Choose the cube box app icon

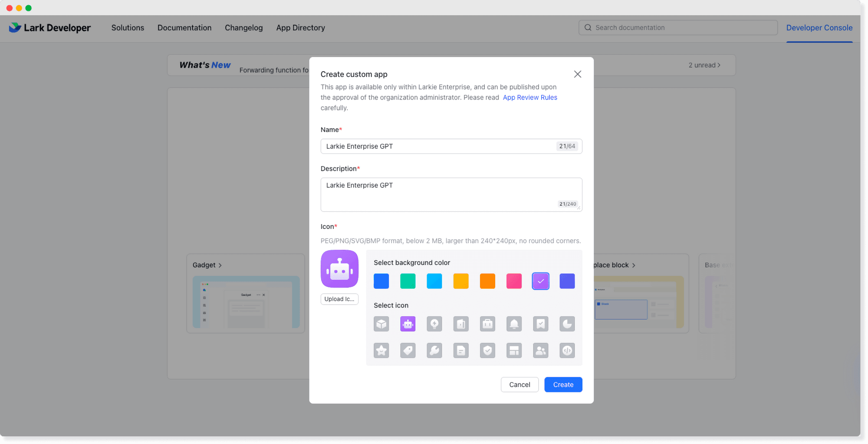[381, 324]
